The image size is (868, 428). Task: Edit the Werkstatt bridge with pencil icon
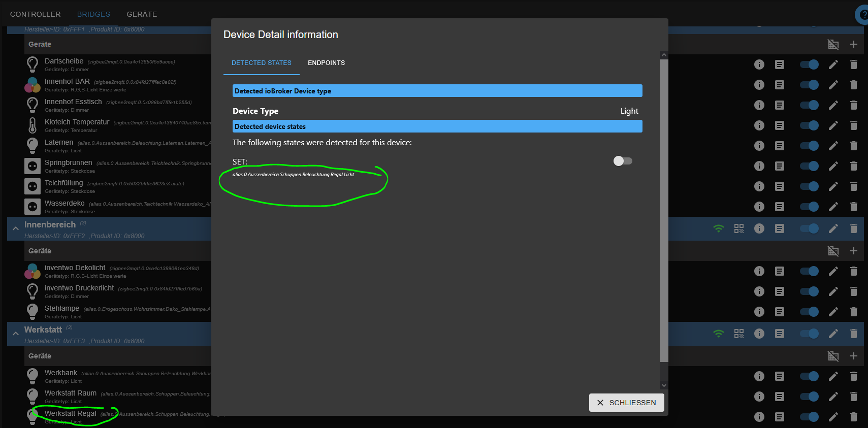click(833, 334)
